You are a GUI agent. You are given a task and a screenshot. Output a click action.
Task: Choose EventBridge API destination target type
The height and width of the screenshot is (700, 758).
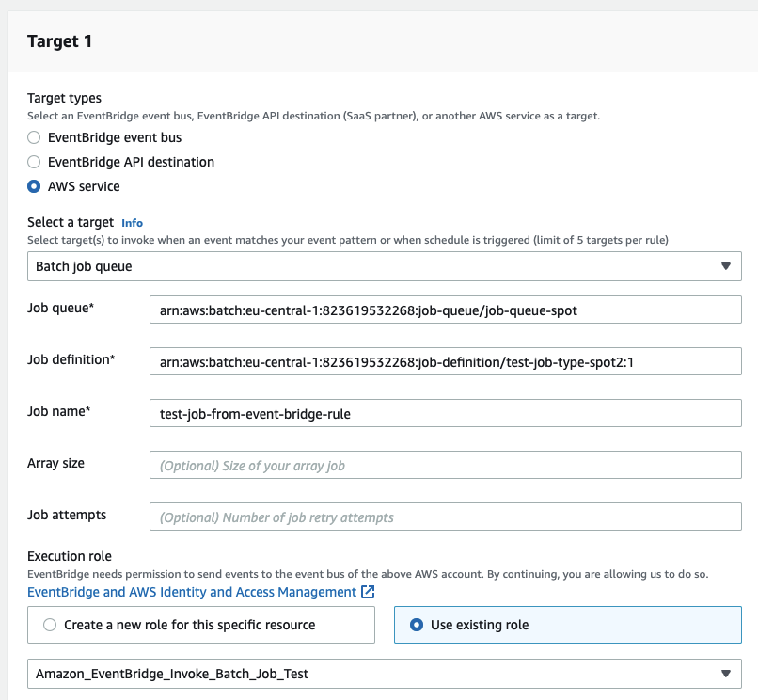(x=34, y=162)
